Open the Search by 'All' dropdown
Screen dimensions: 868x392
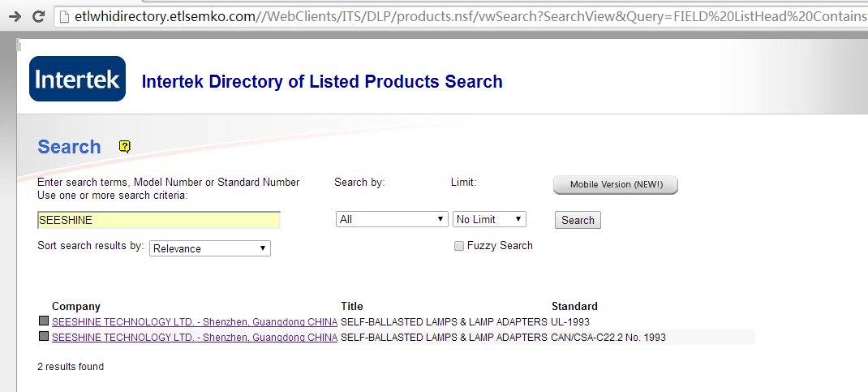coord(392,219)
